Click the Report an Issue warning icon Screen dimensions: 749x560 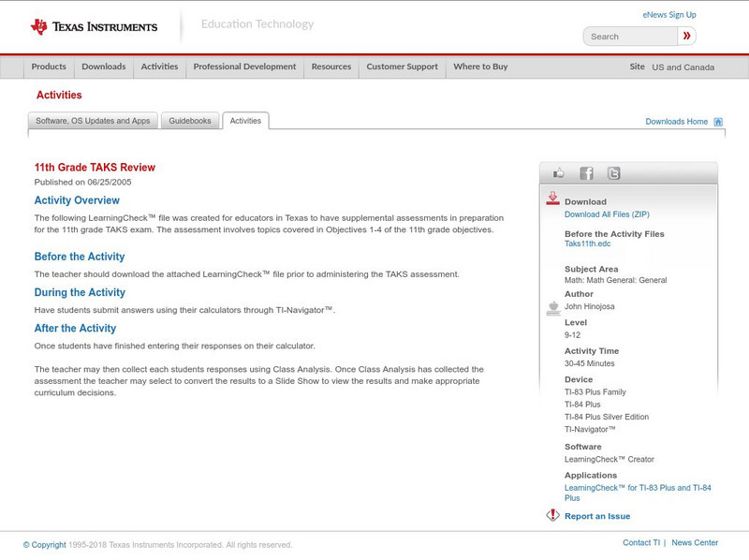552,515
